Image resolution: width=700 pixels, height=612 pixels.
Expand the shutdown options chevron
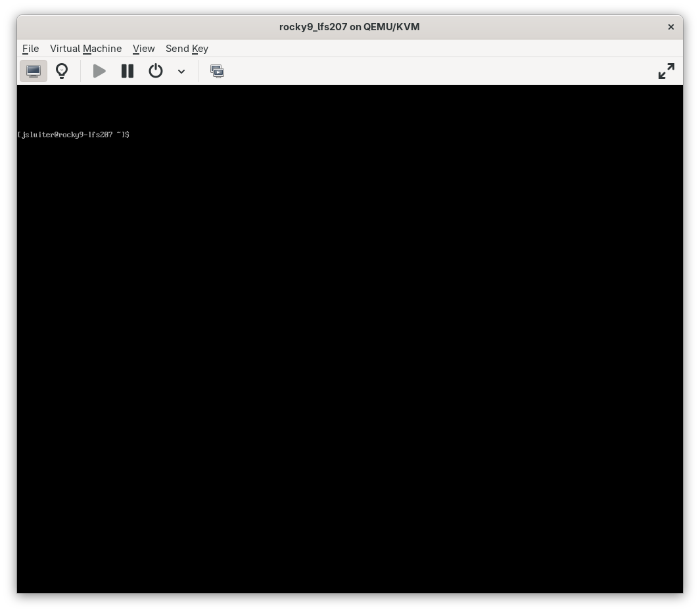click(x=181, y=72)
